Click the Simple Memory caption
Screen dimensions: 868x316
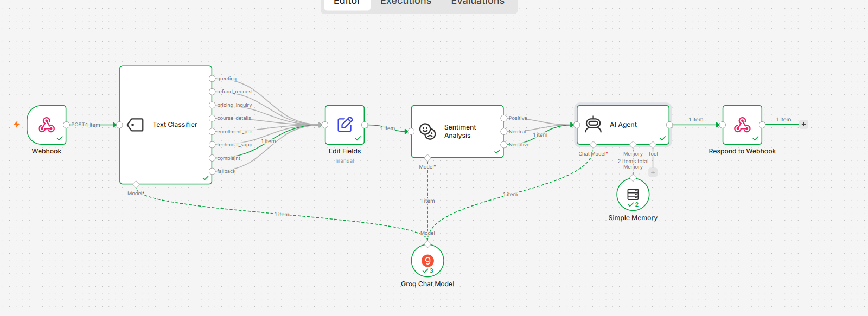633,218
